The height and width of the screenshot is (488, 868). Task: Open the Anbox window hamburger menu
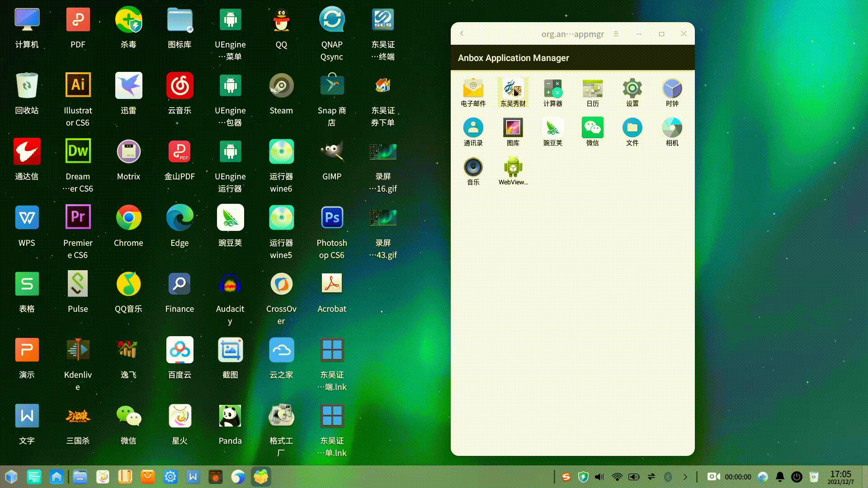(x=616, y=33)
